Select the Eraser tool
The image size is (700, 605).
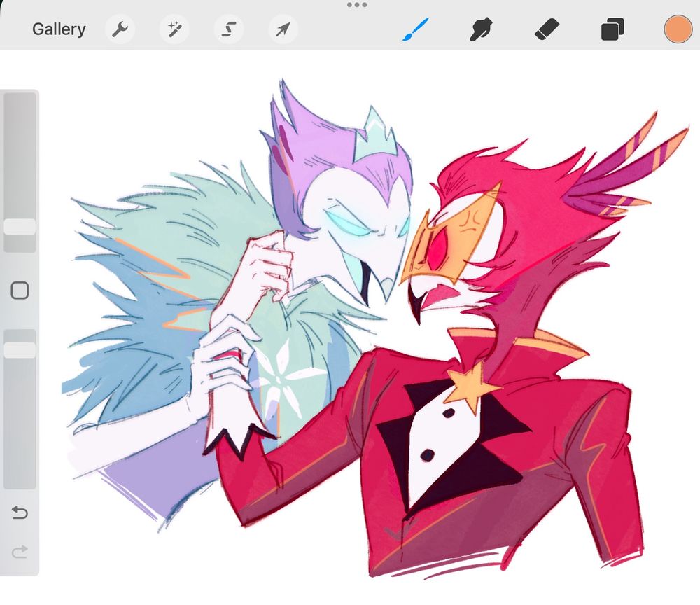547,29
